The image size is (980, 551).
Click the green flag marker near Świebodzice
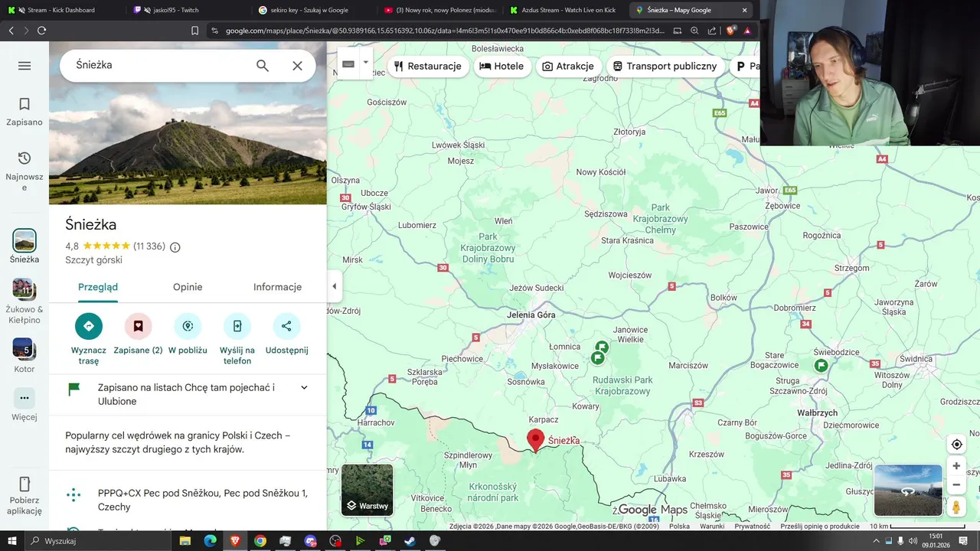click(x=821, y=365)
